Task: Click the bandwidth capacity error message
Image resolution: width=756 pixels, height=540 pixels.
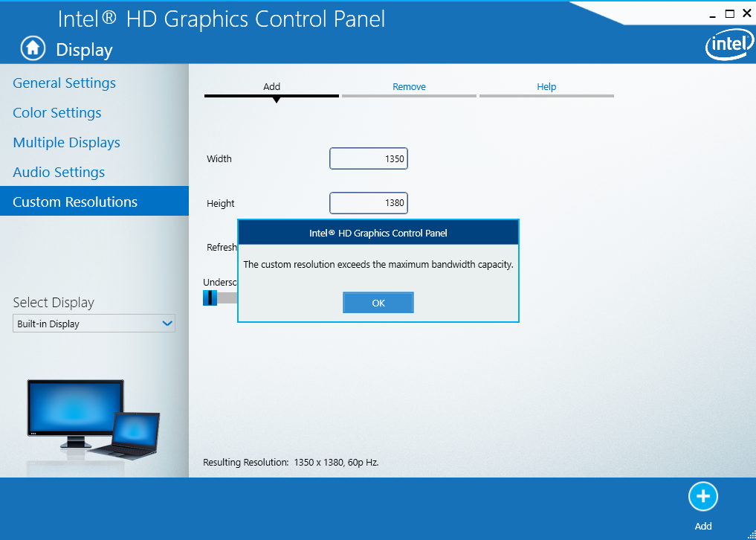Action: click(x=378, y=265)
